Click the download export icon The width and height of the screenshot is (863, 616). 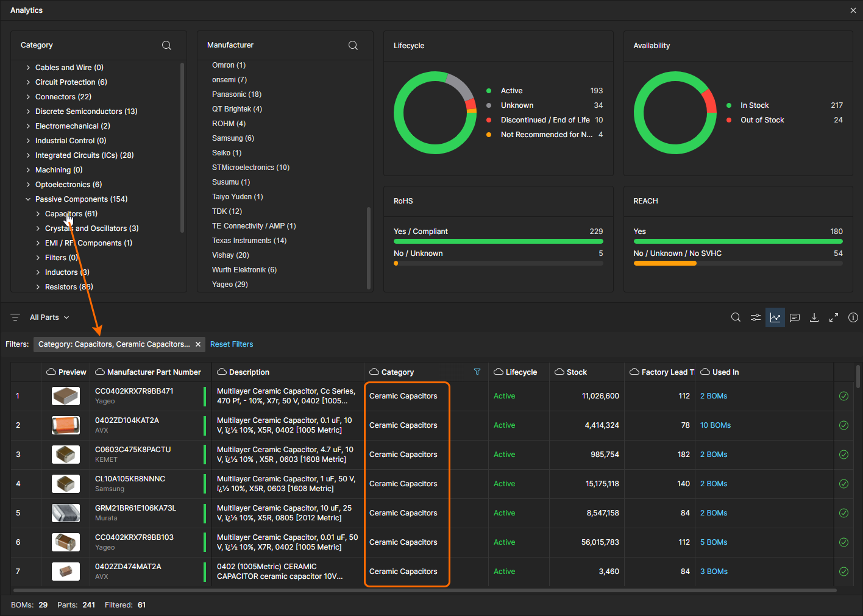coord(814,317)
